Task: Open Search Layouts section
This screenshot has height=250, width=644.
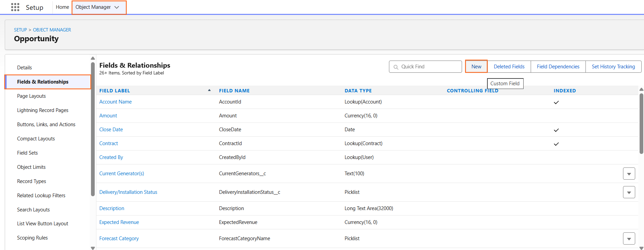Action: 33,210
